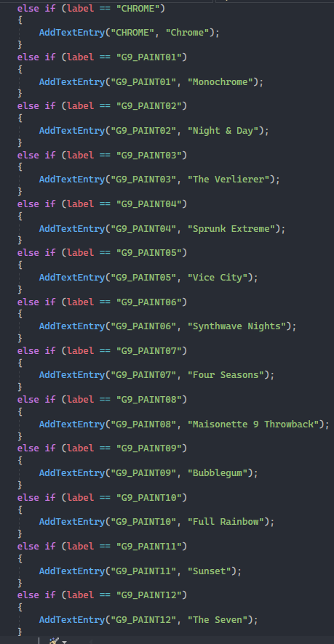Click the code cleanup broom icon

[x=54, y=640]
